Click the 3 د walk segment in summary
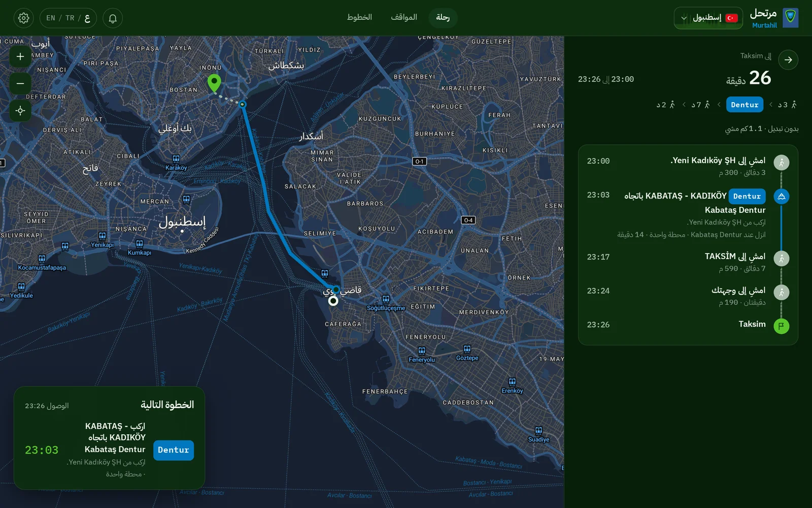Viewport: 812px width, 508px height. click(788, 105)
